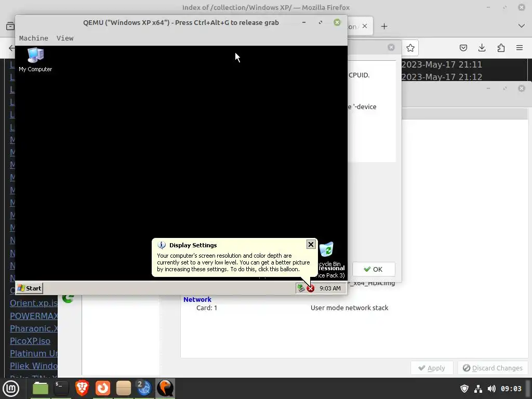Open the Pliek Windo link

click(34, 366)
